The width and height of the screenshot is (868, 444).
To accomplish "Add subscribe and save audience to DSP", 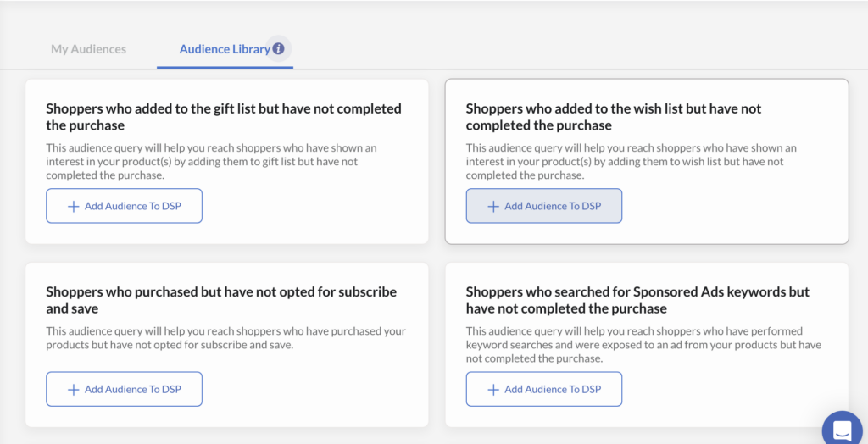I will tap(124, 389).
